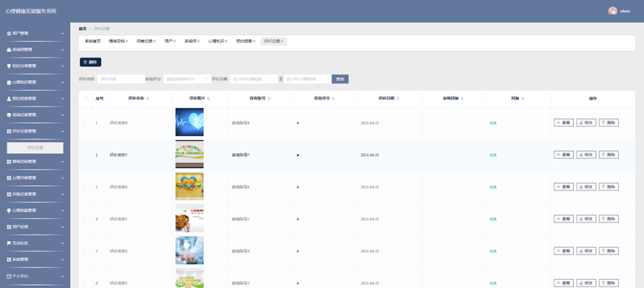Tick the checkbox for row 评价名称4
644x288 pixels.
pos(83,251)
